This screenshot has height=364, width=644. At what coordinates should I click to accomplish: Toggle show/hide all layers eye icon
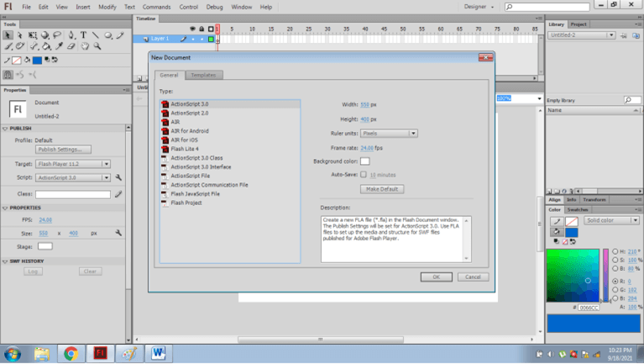pos(192,29)
